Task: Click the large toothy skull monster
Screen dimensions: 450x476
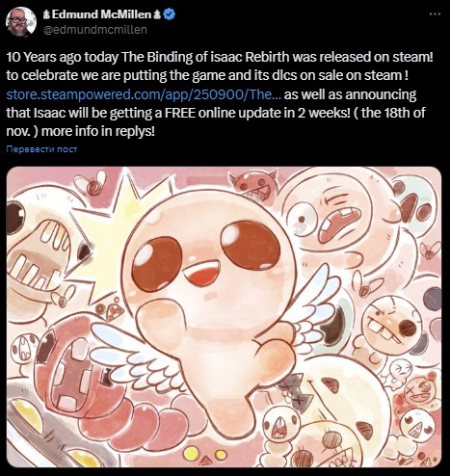Action: pyautogui.click(x=41, y=253)
